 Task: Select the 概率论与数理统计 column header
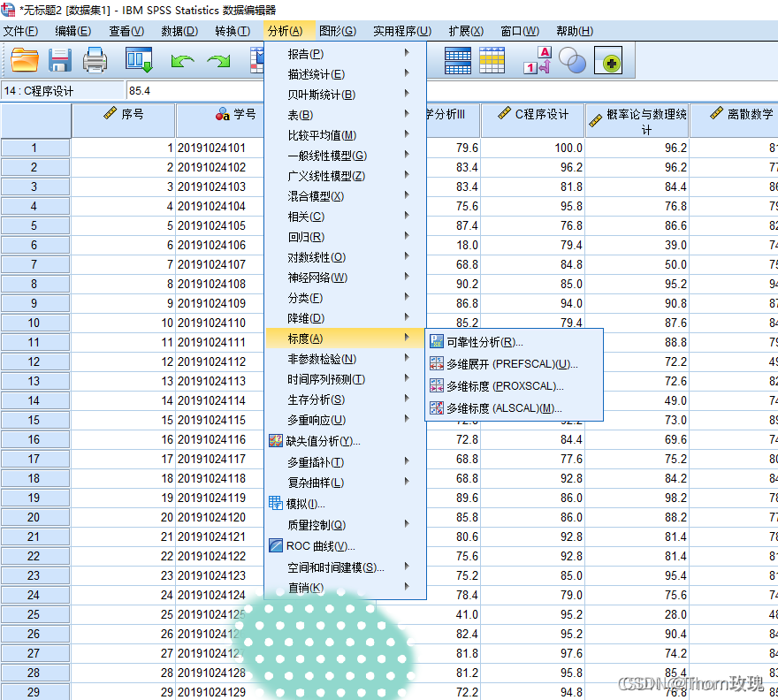637,120
